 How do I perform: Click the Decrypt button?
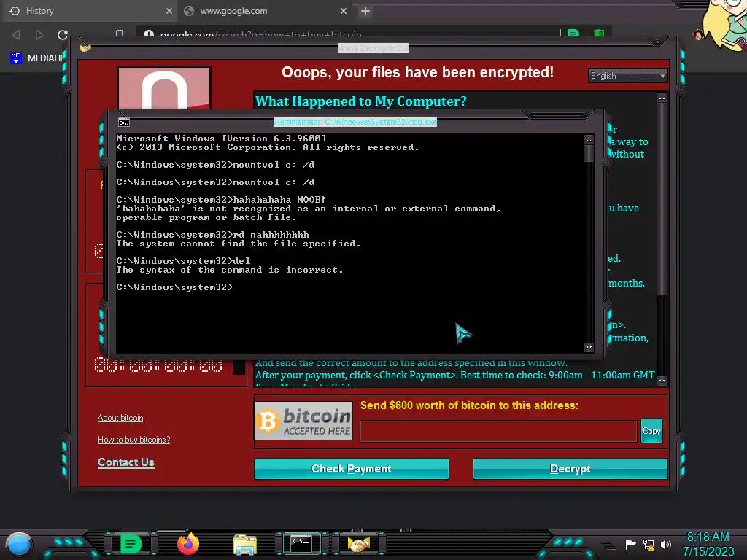coord(570,469)
